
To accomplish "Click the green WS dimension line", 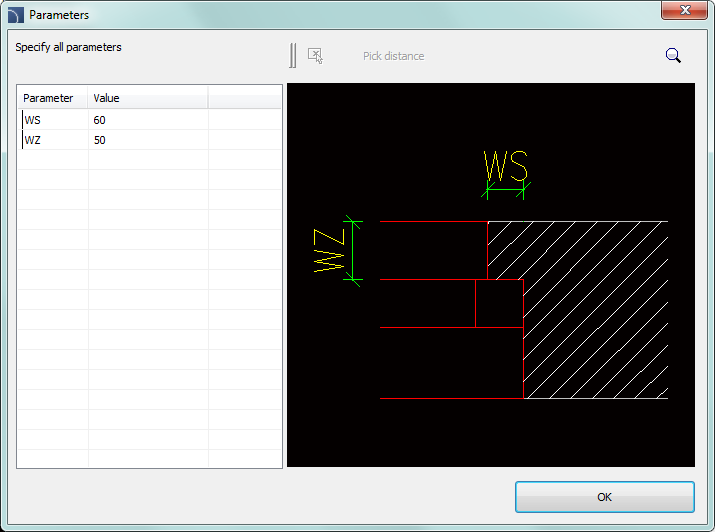I will (505, 186).
